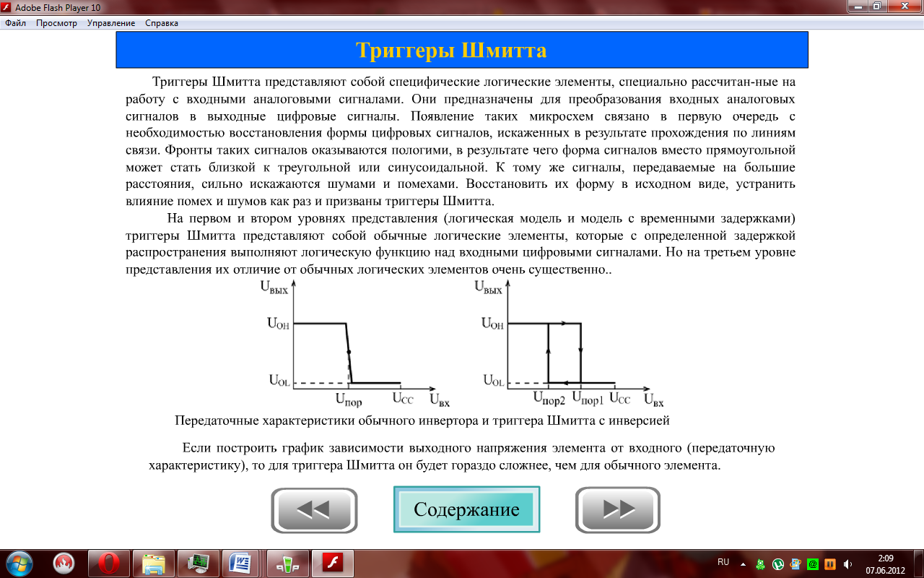924x578 pixels.
Task: Open the Файл menu
Action: [15, 23]
